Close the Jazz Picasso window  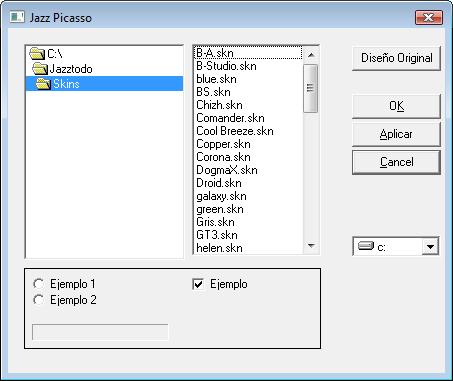pyautogui.click(x=429, y=18)
